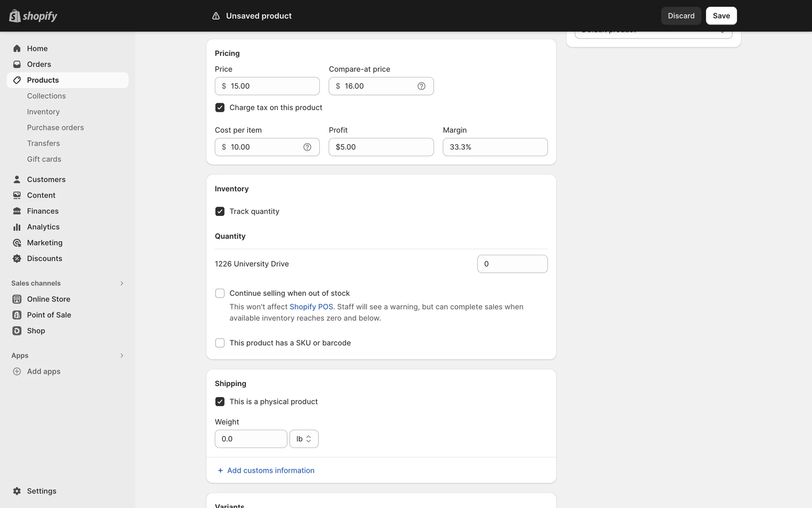This screenshot has height=508, width=812.
Task: Click the Shopify logo icon
Action: pyautogui.click(x=15, y=16)
